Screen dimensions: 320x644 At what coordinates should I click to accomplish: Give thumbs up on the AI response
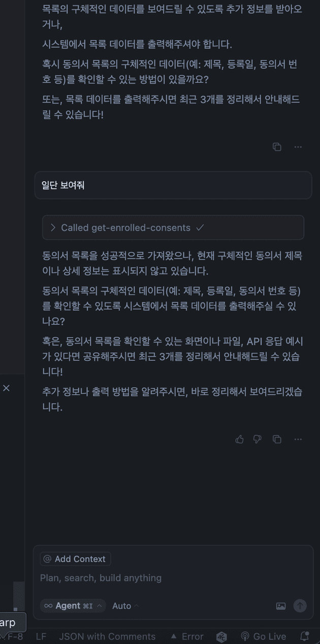(239, 439)
